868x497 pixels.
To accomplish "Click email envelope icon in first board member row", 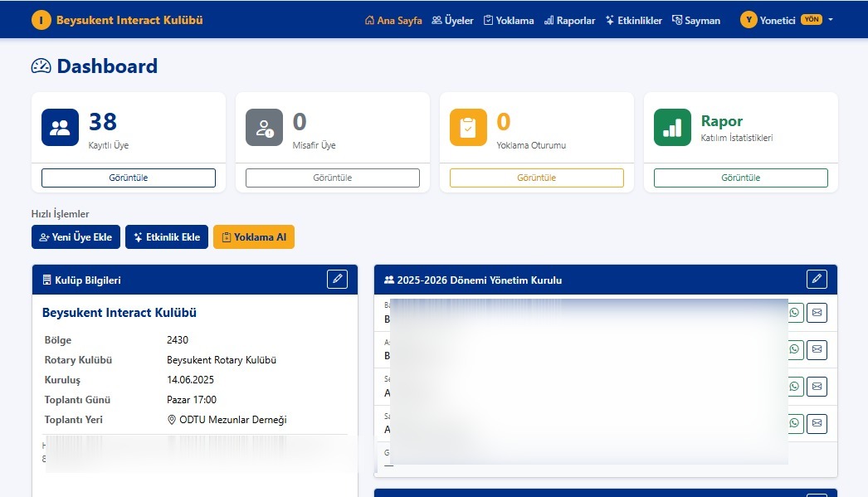I will click(817, 313).
